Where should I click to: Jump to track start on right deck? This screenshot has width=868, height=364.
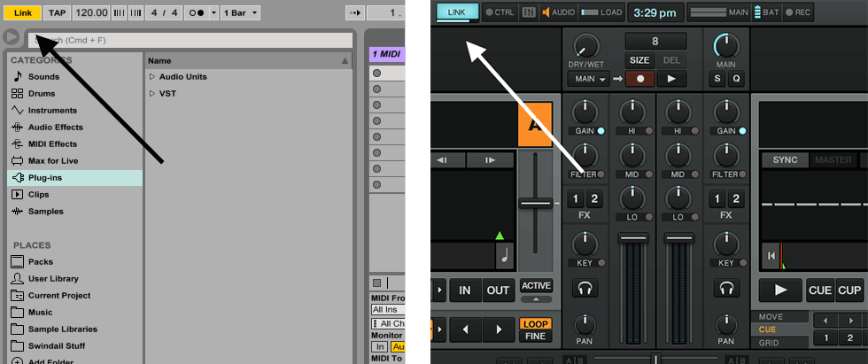click(x=771, y=255)
